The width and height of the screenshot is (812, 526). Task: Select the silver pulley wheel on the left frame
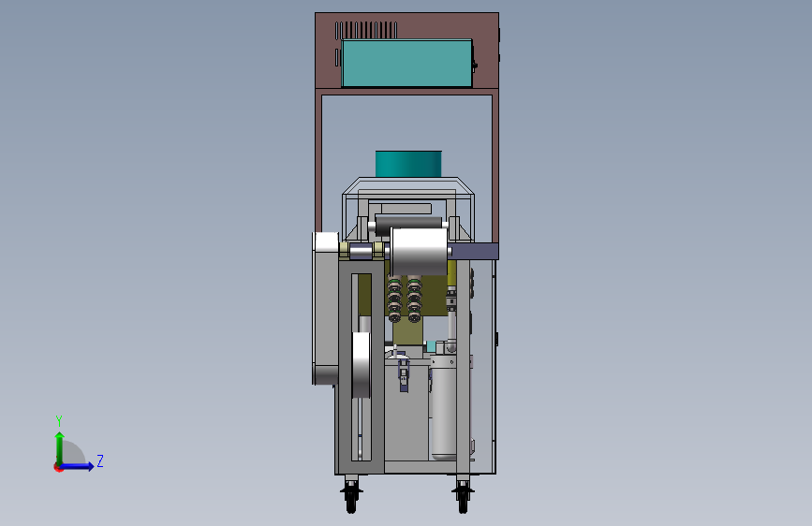point(361,366)
